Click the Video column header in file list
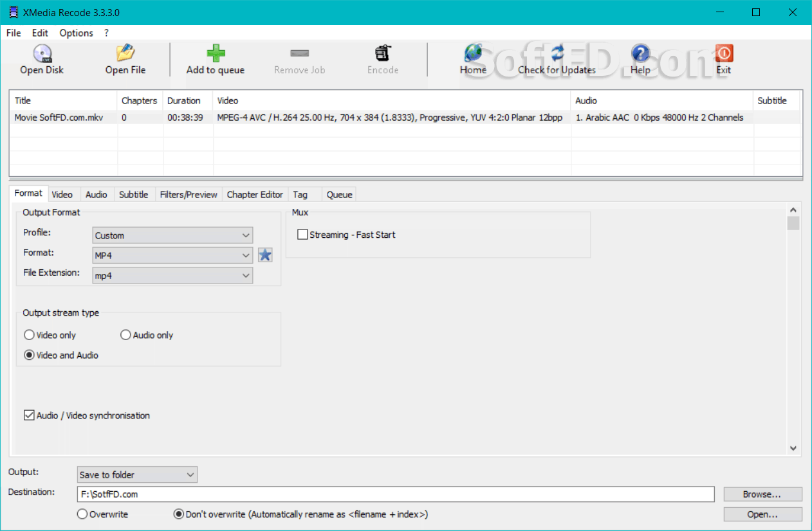This screenshot has width=812, height=531. (392, 100)
